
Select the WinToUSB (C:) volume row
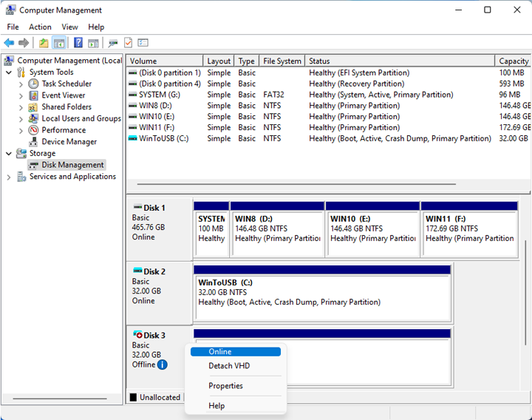[x=328, y=138]
